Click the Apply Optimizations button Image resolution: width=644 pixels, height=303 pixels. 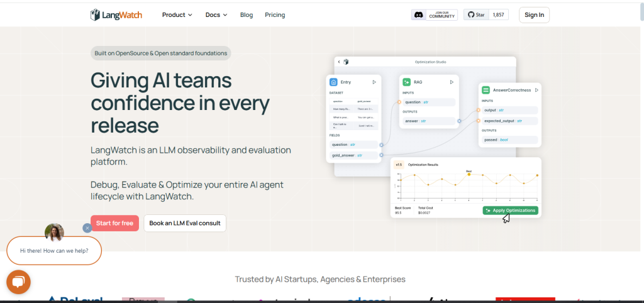pyautogui.click(x=510, y=210)
